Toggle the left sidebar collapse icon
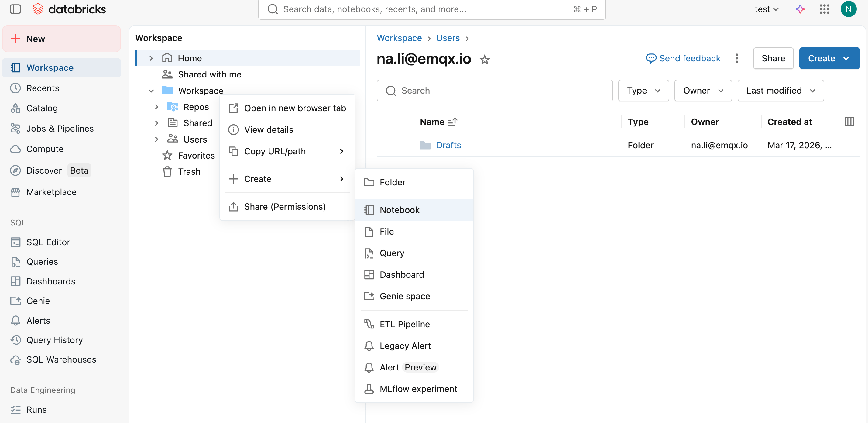This screenshot has height=423, width=868. [x=15, y=9]
